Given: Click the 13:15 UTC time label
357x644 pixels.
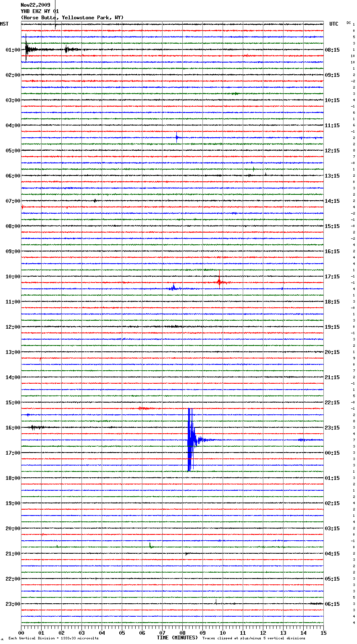Looking at the screenshot, I should [x=332, y=176].
